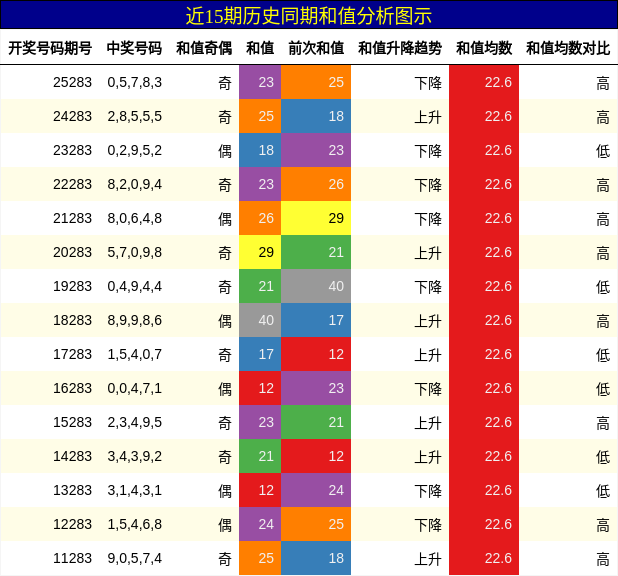
Task: Click the 和值 column header
Action: [x=260, y=48]
